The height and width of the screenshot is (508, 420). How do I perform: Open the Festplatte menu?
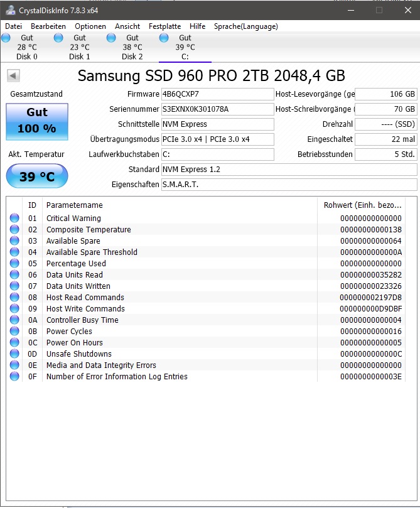(165, 26)
